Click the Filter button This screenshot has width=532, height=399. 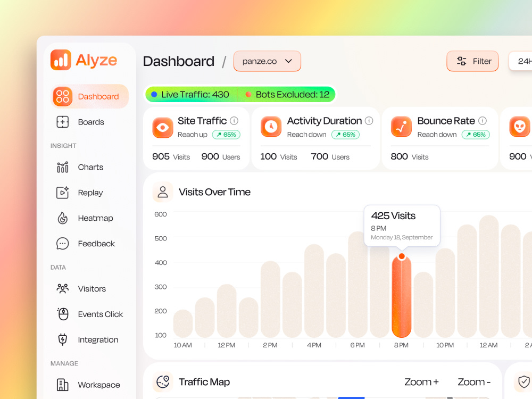[x=472, y=61]
